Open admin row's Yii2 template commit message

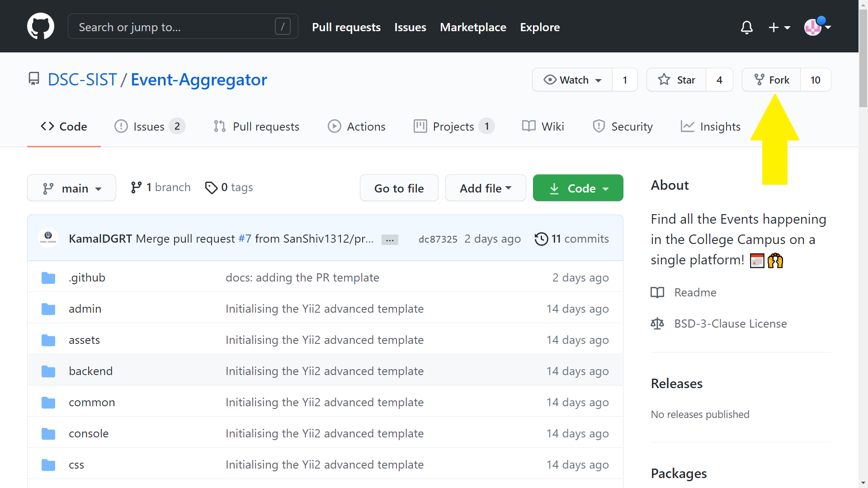coord(325,309)
